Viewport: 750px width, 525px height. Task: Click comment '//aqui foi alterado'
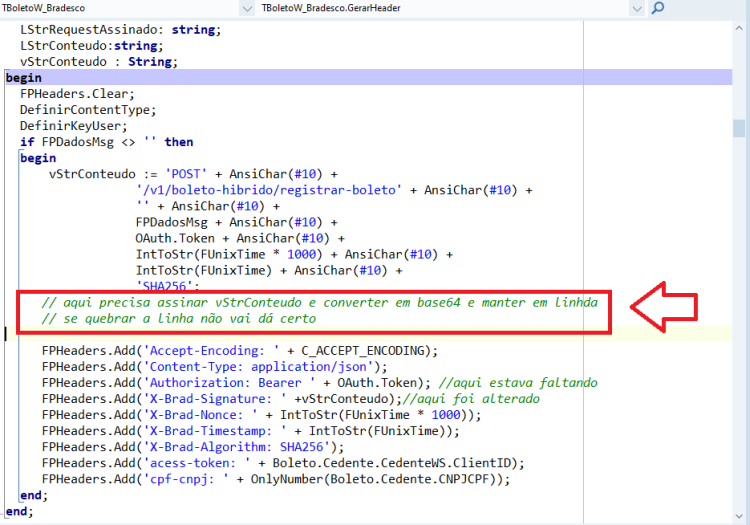[471, 399]
